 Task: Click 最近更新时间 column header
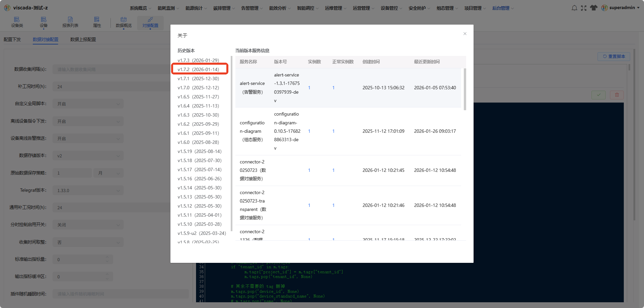click(x=427, y=62)
